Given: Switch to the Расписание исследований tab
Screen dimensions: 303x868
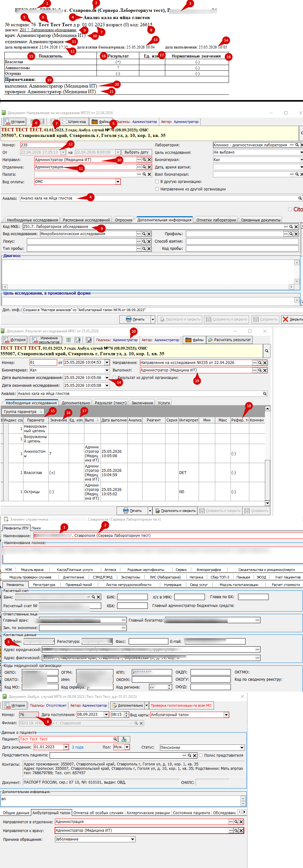Looking at the screenshot, I should [x=86, y=220].
